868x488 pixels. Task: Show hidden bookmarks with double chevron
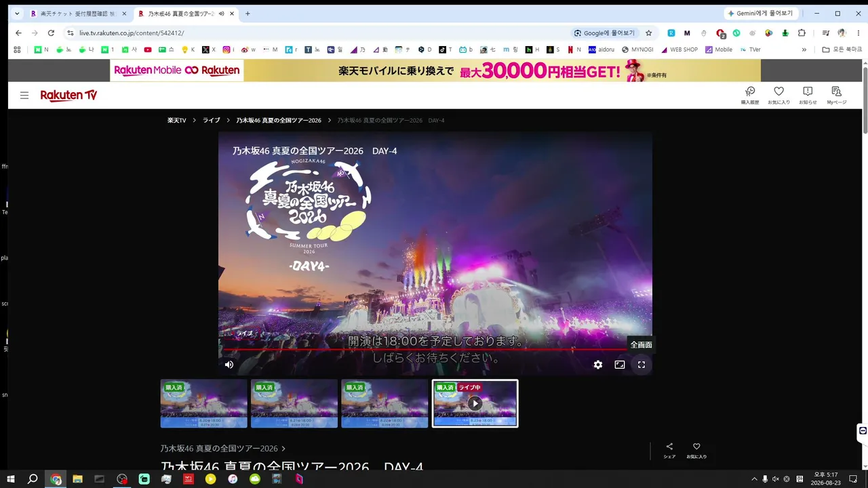(804, 49)
